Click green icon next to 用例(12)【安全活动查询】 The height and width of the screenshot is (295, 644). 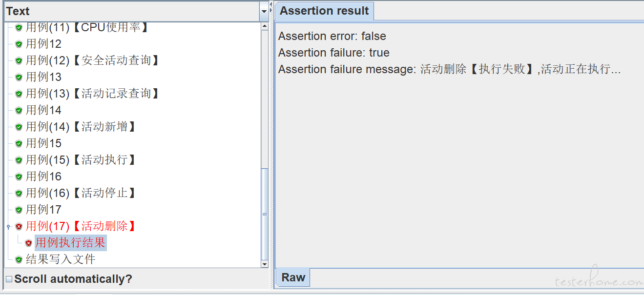coord(19,61)
